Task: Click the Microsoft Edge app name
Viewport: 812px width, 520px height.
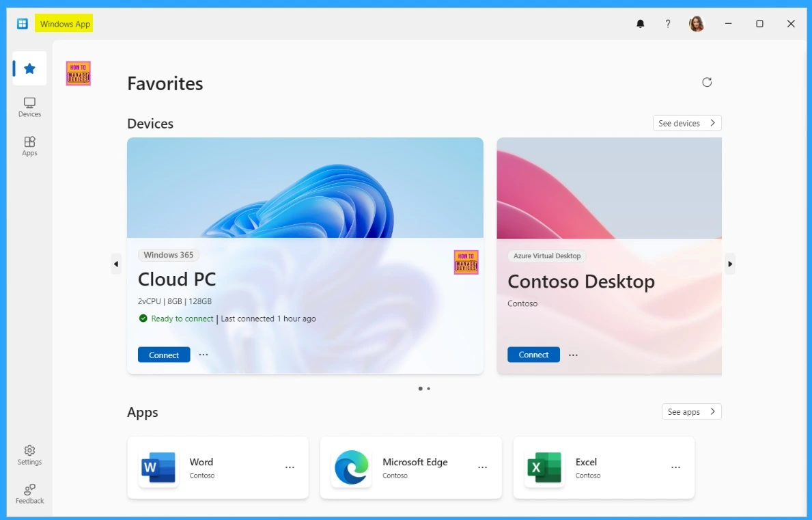Action: (x=415, y=462)
